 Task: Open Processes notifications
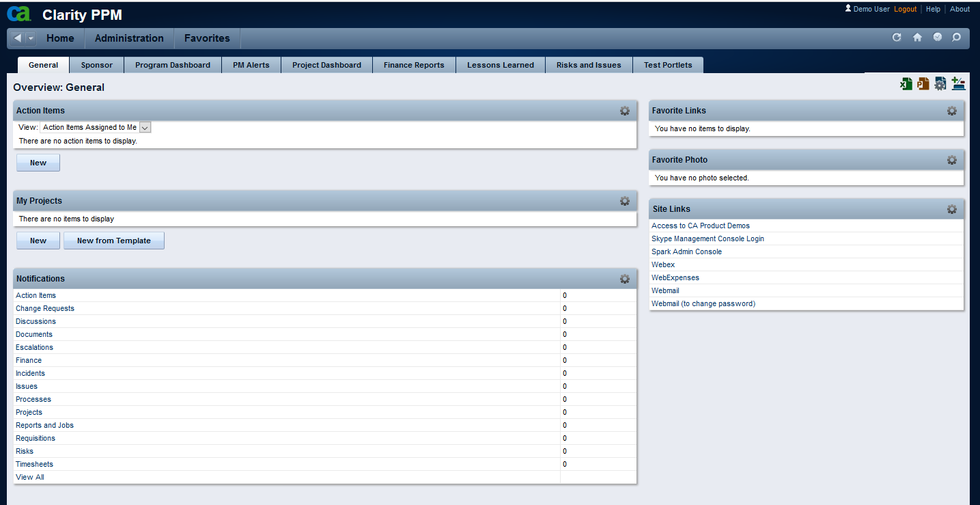click(x=33, y=399)
